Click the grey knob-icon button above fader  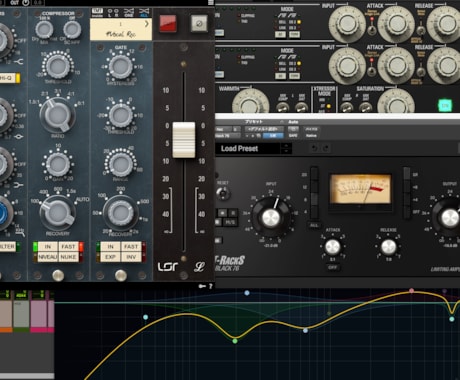(199, 24)
